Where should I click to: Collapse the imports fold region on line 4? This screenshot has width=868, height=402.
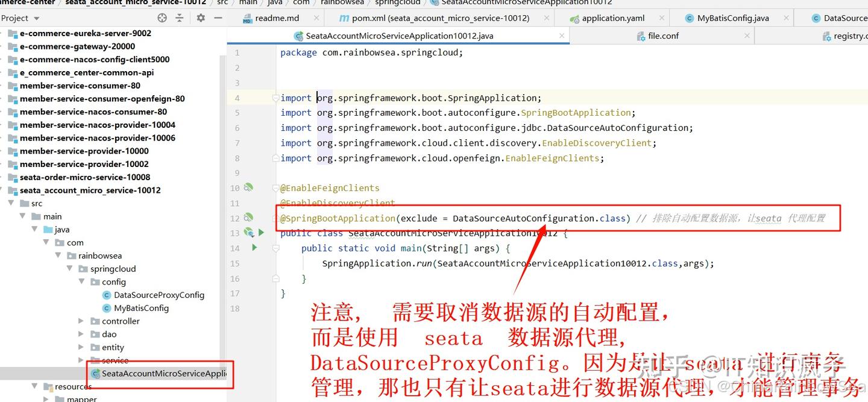[275, 98]
